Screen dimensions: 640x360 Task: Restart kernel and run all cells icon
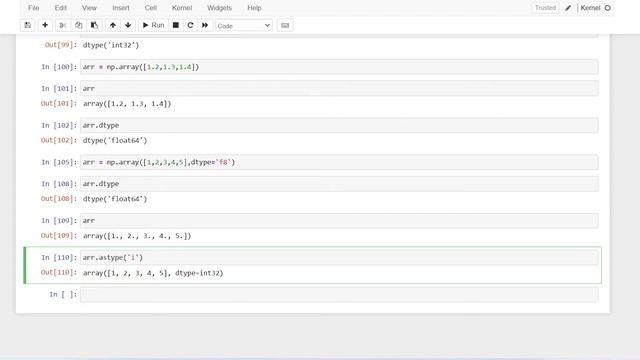205,25
